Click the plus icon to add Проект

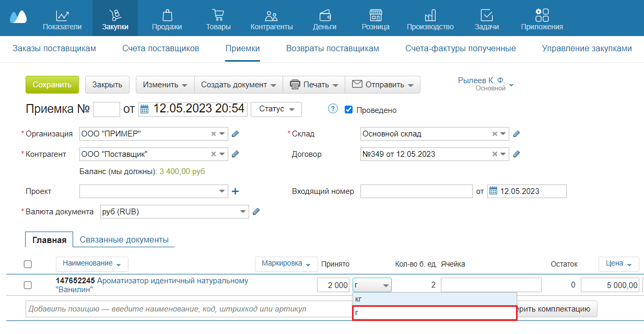coord(235,191)
